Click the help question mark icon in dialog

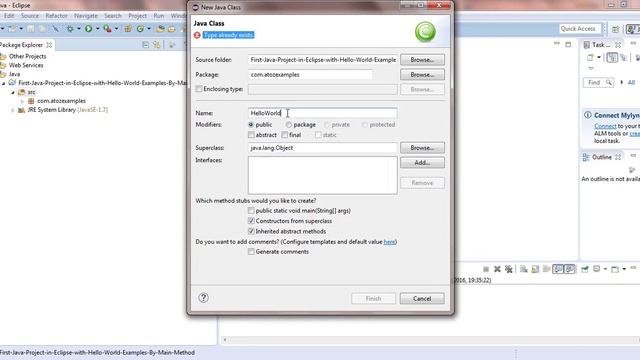(x=203, y=298)
